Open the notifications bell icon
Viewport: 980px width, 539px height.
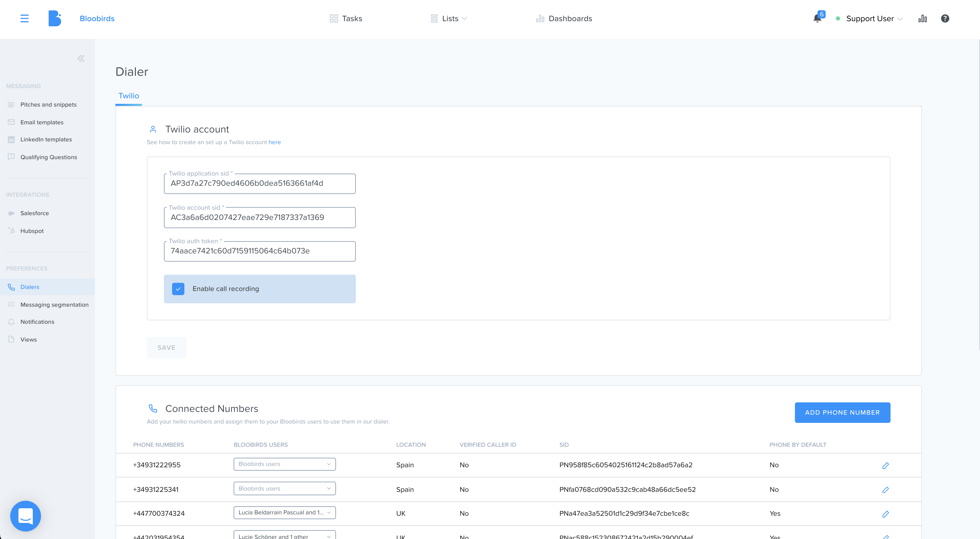817,18
